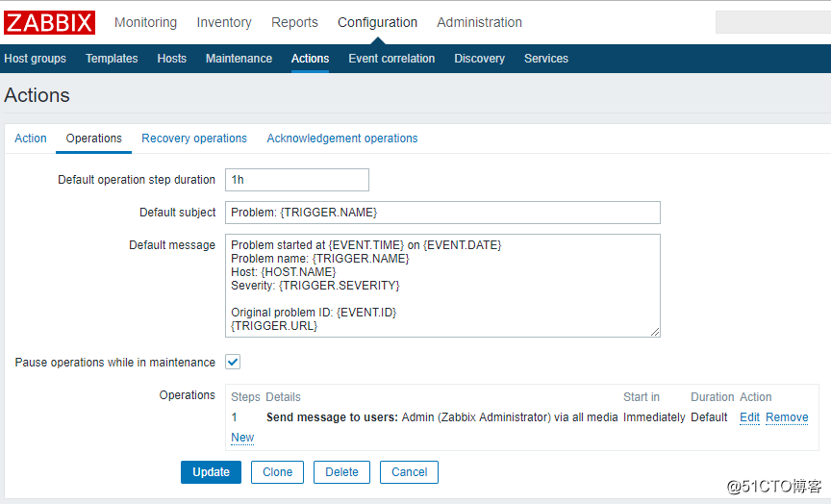This screenshot has width=831, height=504.
Task: Click 'Send message to users' details text
Action: 442,417
